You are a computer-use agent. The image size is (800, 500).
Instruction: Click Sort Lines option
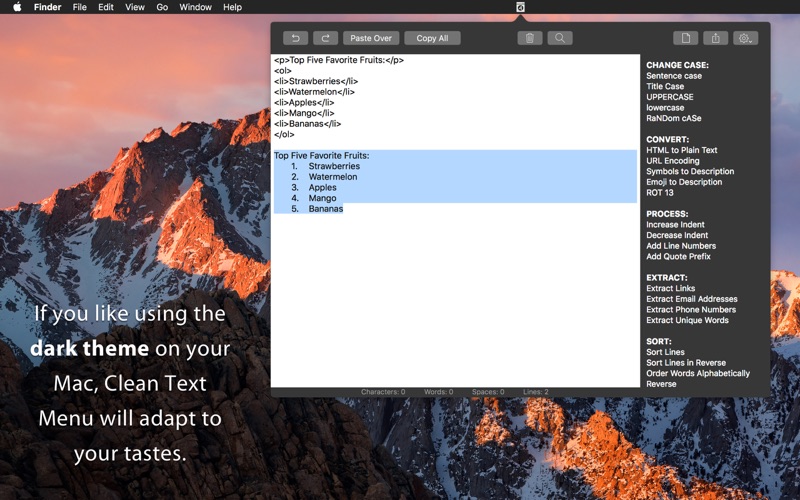coord(665,352)
